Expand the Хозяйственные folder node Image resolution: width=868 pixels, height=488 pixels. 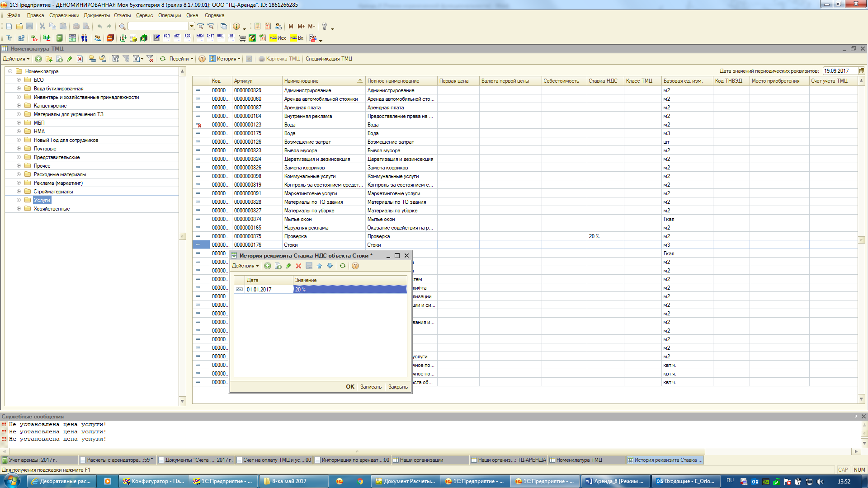[x=19, y=209]
